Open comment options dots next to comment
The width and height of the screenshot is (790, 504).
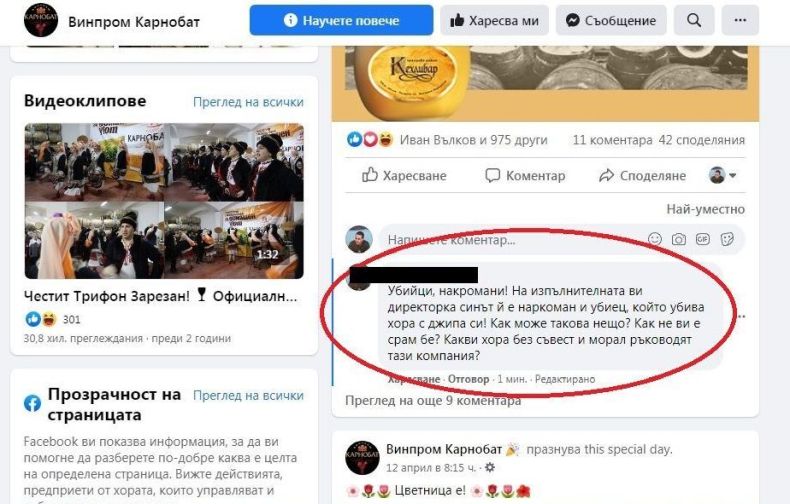pos(741,317)
